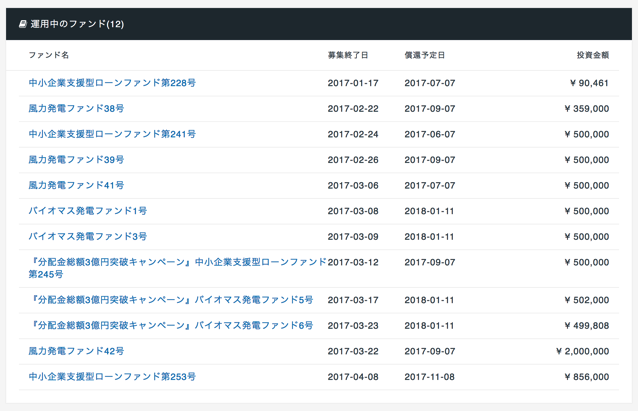Click redemption date 2017-07-07 in 第228号 row
This screenshot has width=638, height=411.
pyautogui.click(x=430, y=83)
